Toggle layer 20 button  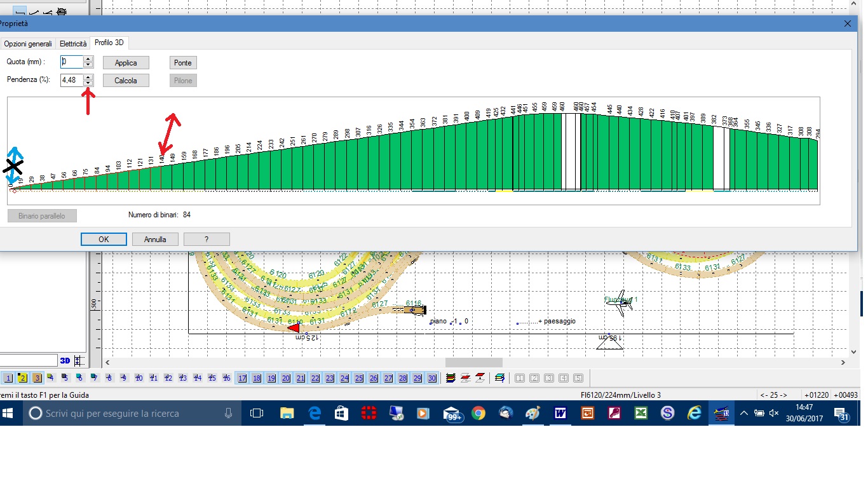pos(286,378)
